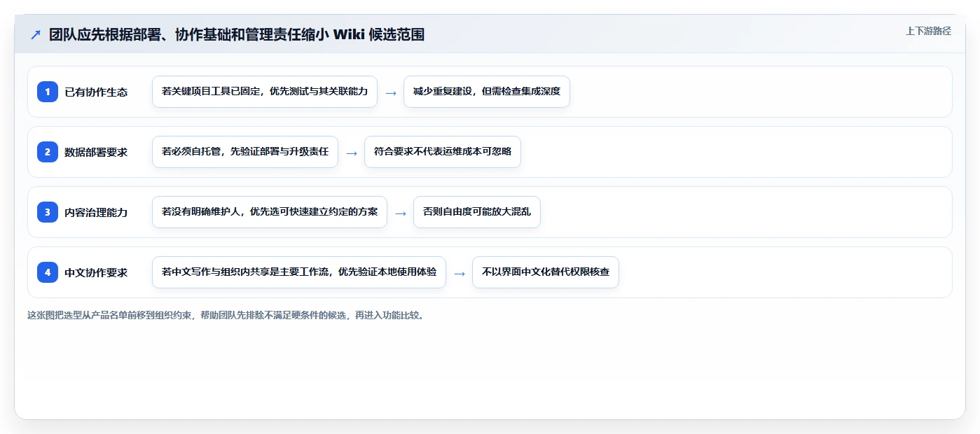
Task: Click the '中文协作要求' row label
Action: click(x=96, y=272)
